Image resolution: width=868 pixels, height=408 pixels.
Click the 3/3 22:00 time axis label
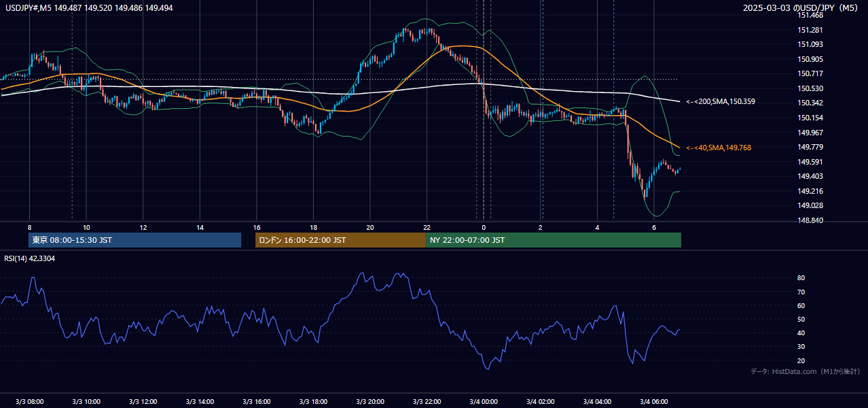click(427, 402)
